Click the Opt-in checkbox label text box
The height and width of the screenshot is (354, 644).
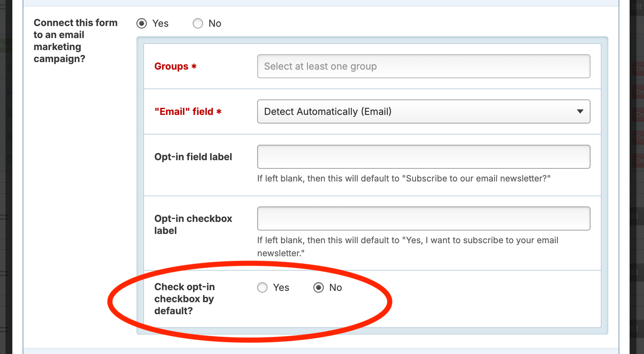[x=424, y=218]
